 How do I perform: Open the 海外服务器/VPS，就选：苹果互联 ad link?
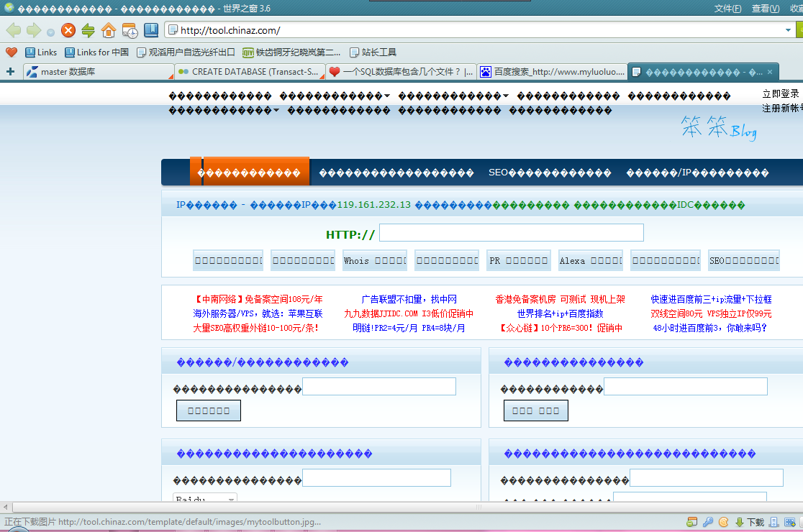point(258,313)
